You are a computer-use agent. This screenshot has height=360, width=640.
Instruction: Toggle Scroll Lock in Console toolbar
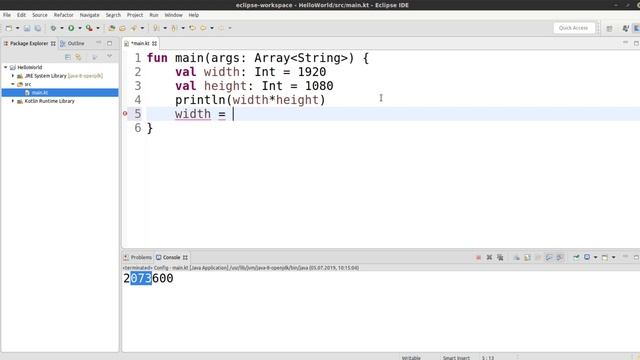tap(527, 258)
